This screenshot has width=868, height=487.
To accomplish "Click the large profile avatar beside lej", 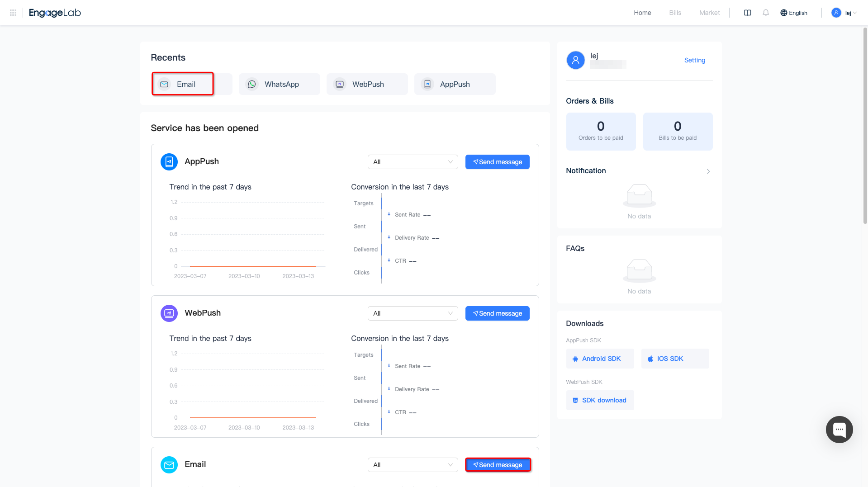I will (576, 60).
